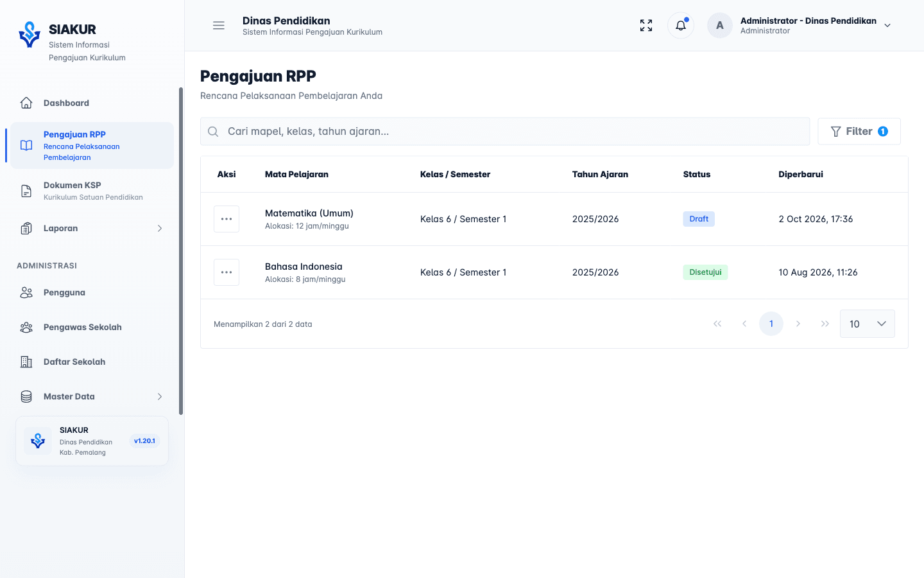Click the Diperbarui column header
Viewport: 924px width, 578px height.
pos(801,175)
